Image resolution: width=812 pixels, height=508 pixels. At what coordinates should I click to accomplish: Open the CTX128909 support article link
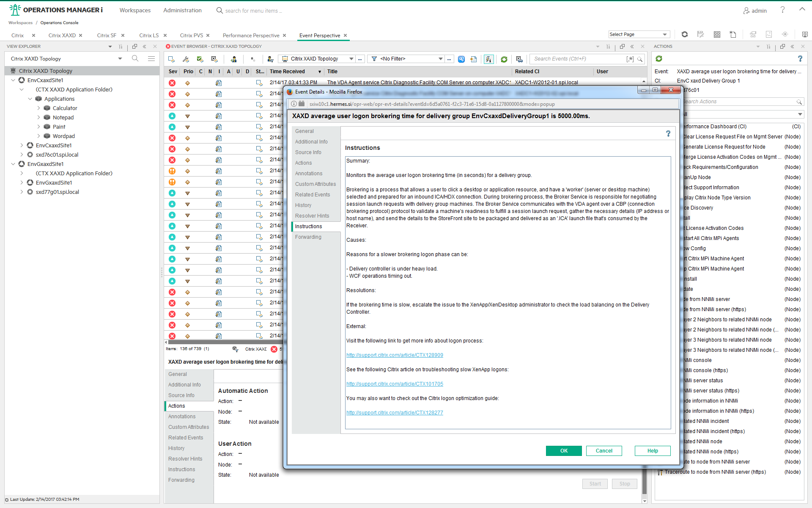pos(395,355)
